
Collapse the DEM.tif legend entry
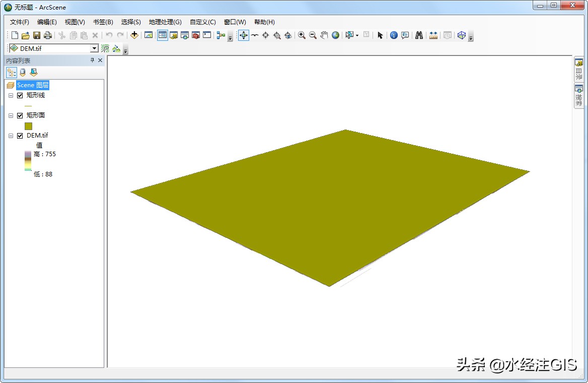tap(10, 135)
